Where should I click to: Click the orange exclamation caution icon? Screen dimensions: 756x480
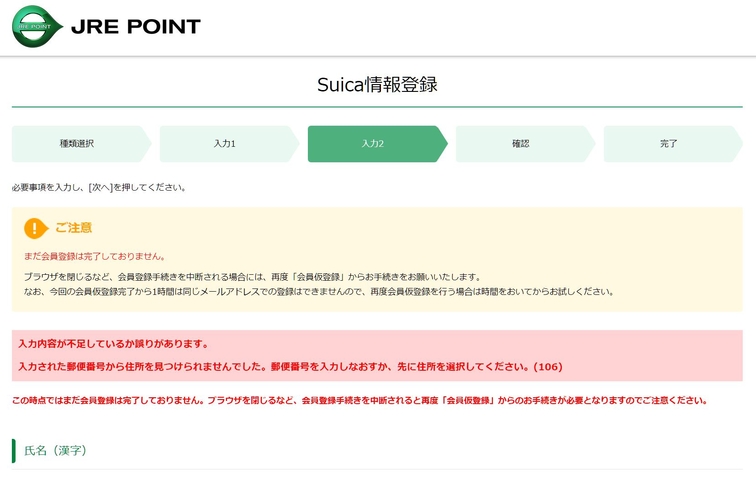[36, 228]
